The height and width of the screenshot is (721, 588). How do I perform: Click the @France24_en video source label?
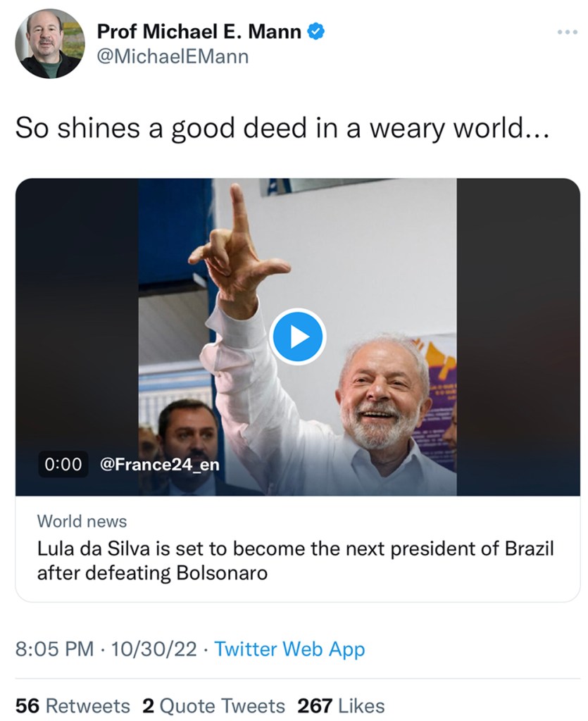click(161, 464)
